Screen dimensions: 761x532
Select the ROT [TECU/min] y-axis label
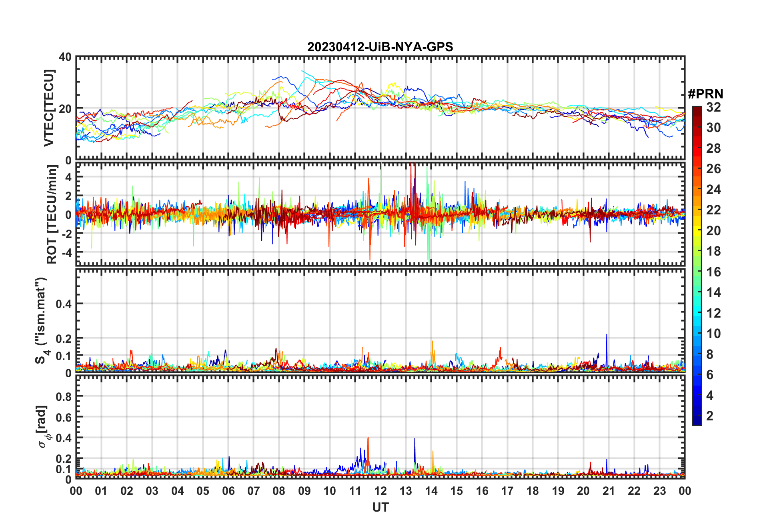[x=52, y=214]
